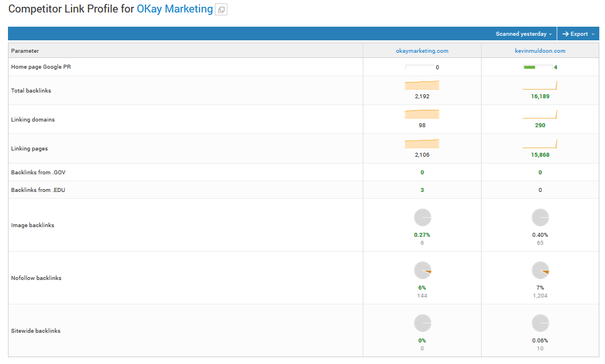Screen dimensions: 605x364
Task: Click okaymarketing.com Sitewide backlinks pie chart
Action: tap(422, 323)
